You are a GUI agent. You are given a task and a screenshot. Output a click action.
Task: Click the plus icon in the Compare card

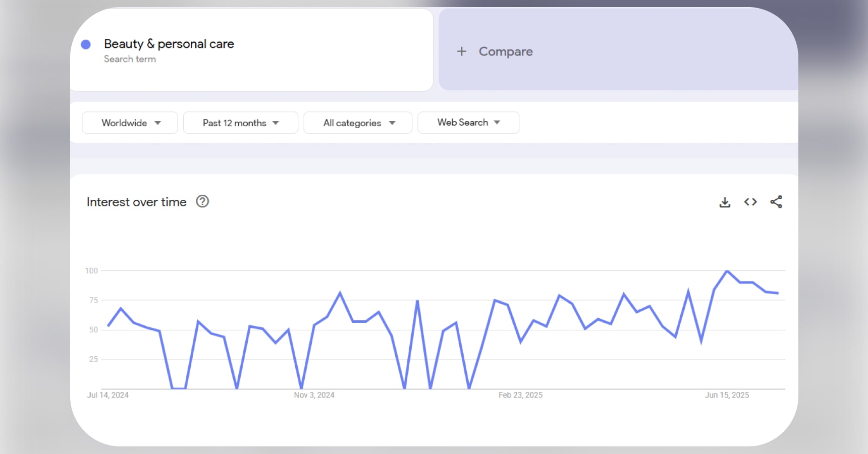point(462,51)
